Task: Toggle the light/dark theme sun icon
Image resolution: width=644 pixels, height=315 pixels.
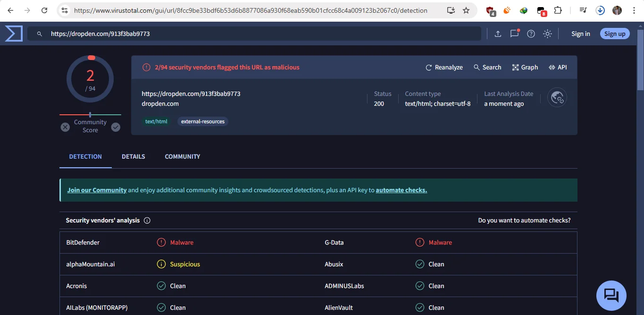Action: coord(547,34)
